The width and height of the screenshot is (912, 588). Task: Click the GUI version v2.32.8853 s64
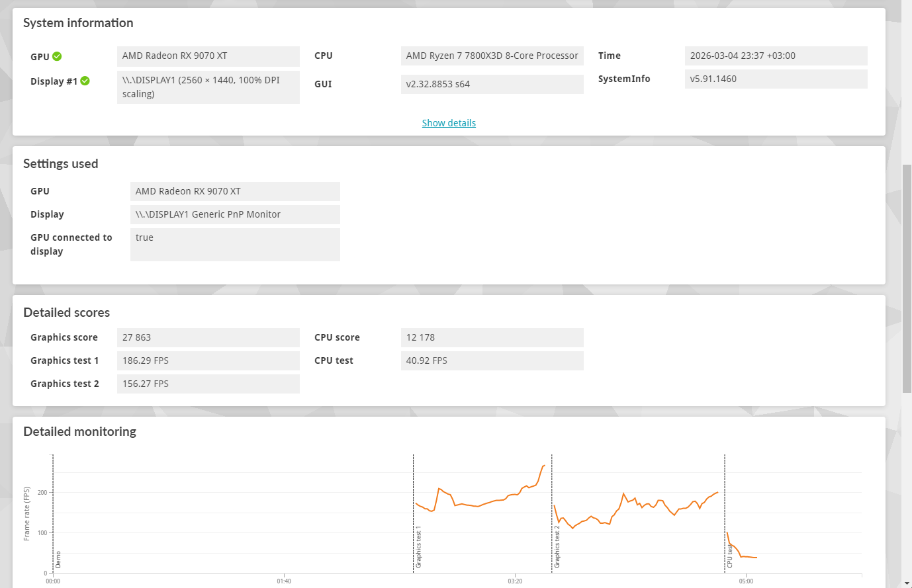pos(492,84)
